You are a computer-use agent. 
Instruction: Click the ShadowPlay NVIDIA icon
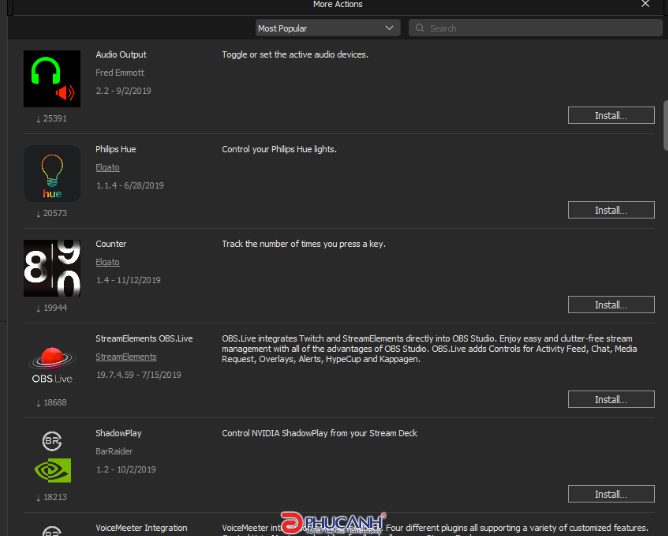[x=53, y=470]
